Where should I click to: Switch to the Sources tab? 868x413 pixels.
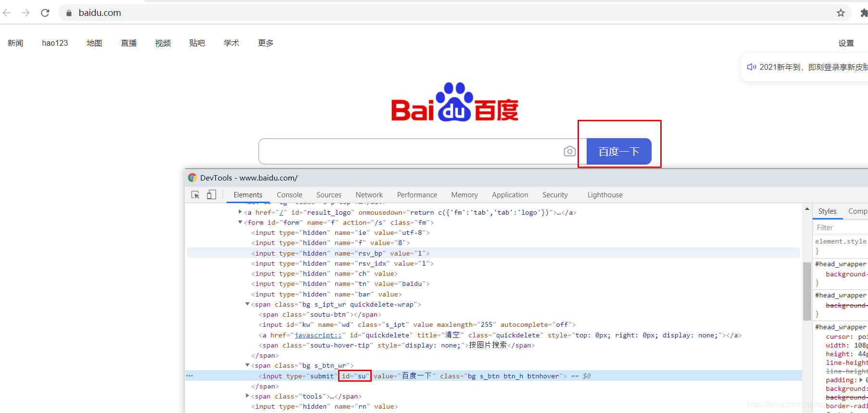pyautogui.click(x=329, y=195)
